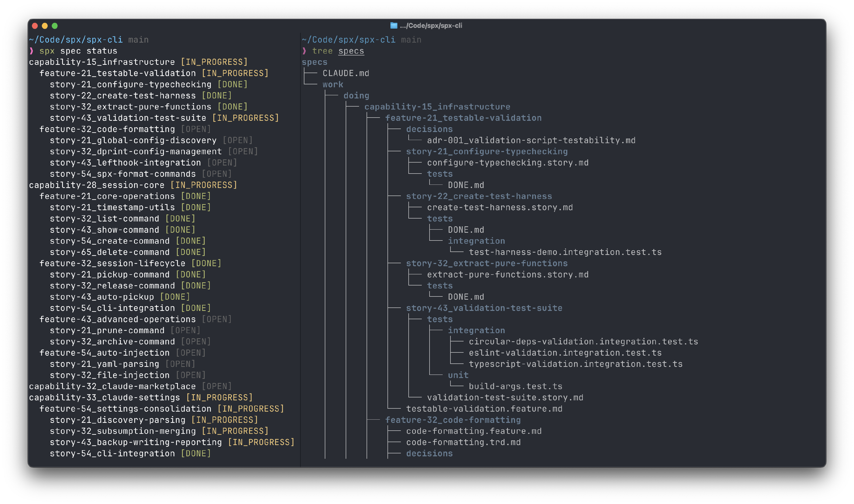Select build-args.test.ts under the unit folder
This screenshot has width=854, height=504.
pos(515,386)
